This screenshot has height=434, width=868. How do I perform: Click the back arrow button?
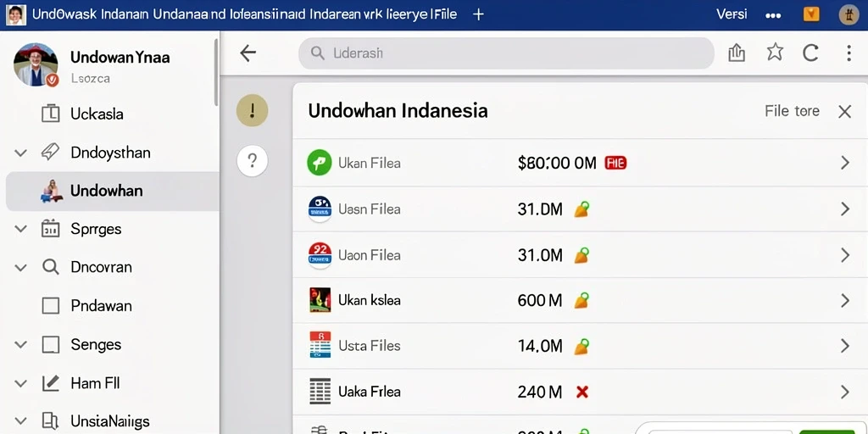[248, 53]
